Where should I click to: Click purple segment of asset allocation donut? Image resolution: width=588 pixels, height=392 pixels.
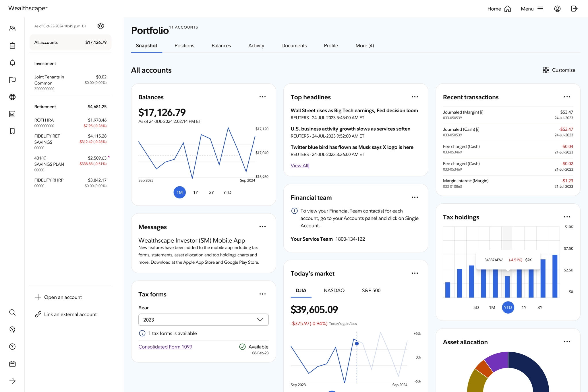tap(498, 361)
